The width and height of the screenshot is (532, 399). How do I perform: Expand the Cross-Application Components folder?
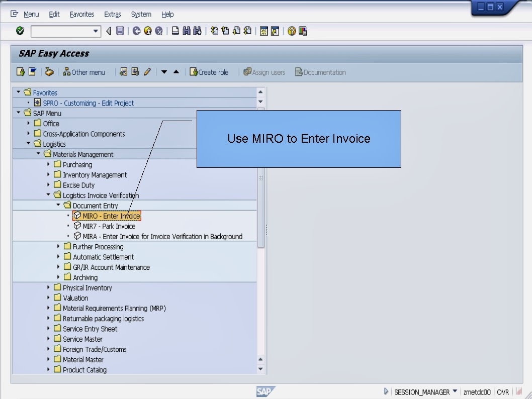point(29,133)
